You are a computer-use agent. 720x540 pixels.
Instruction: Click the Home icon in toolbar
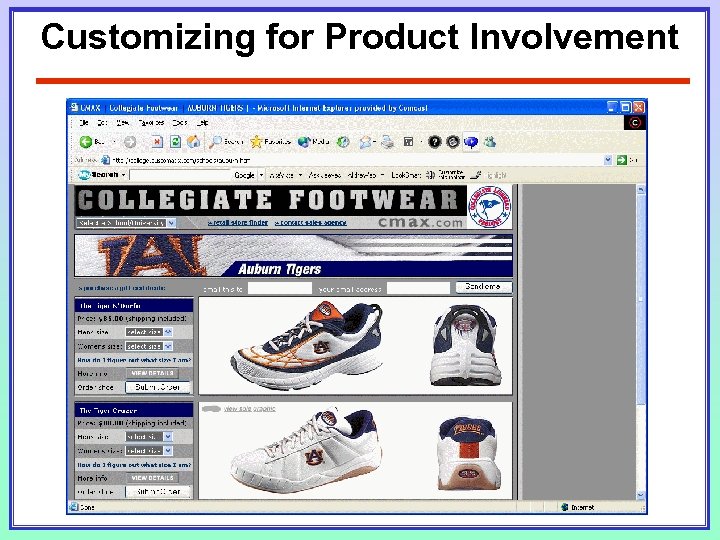coord(193,142)
